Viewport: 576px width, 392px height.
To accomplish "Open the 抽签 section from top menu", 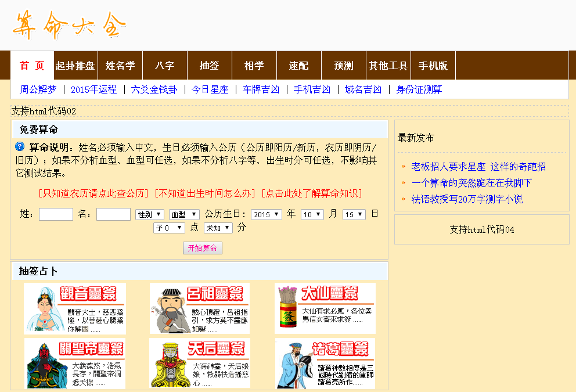I will (x=209, y=65).
